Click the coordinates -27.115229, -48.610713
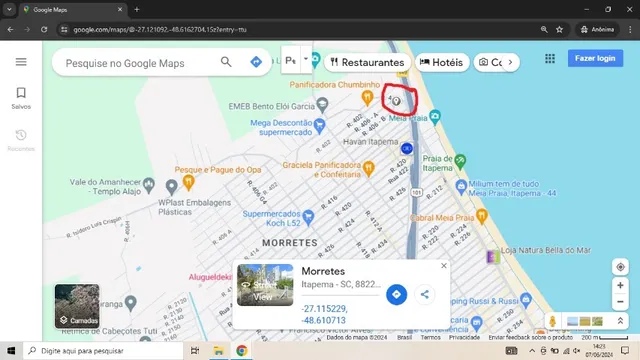Screen dimensions: 640x360 click(x=324, y=314)
